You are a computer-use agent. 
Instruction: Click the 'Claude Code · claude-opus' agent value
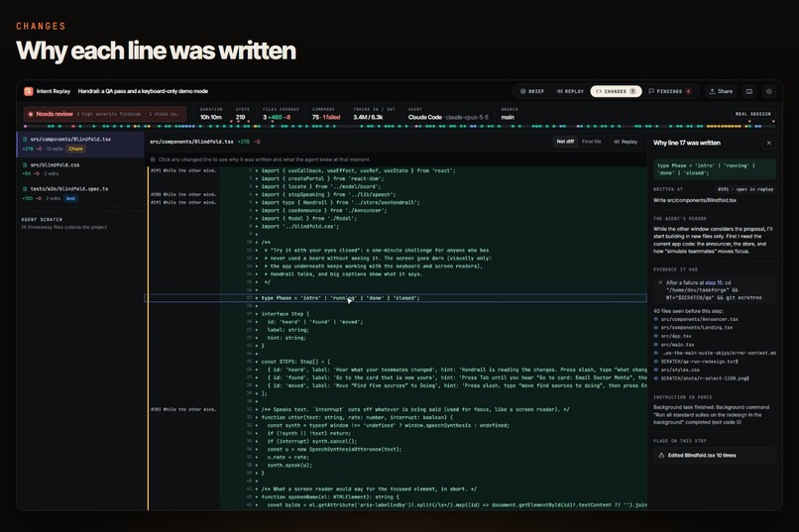[x=448, y=117]
